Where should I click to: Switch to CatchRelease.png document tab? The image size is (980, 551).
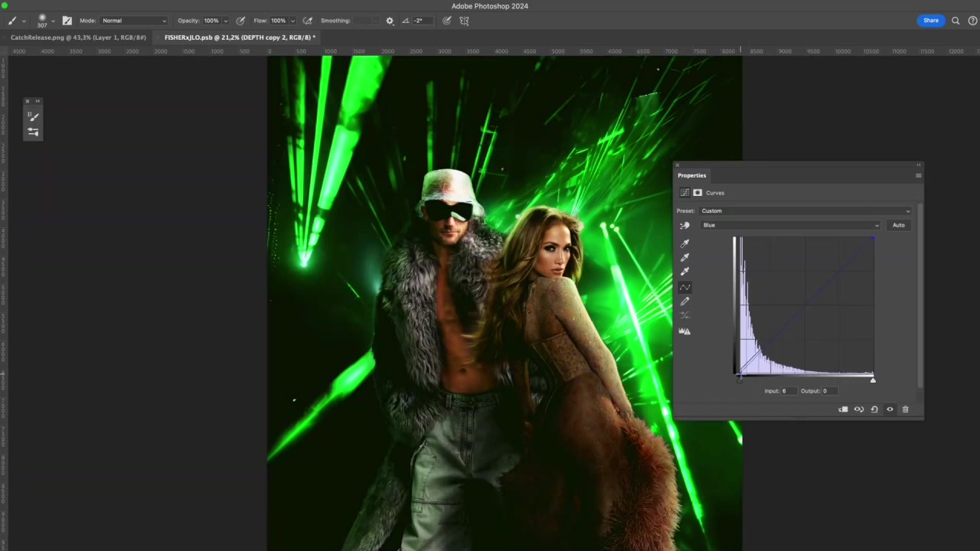[78, 37]
